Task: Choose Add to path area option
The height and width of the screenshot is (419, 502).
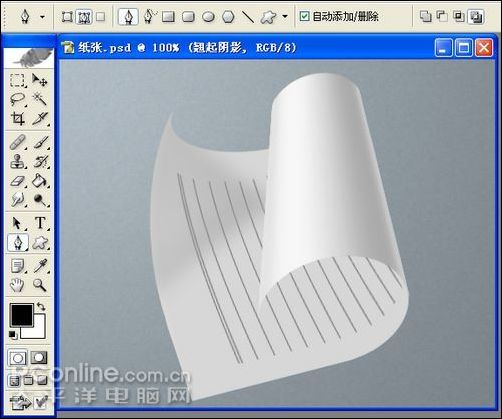Action: [x=425, y=16]
